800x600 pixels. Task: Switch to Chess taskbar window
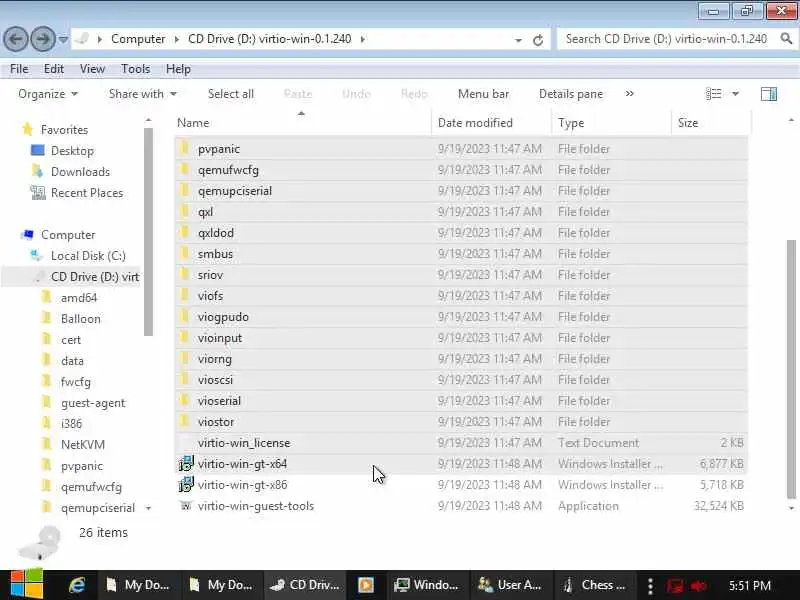[594, 585]
